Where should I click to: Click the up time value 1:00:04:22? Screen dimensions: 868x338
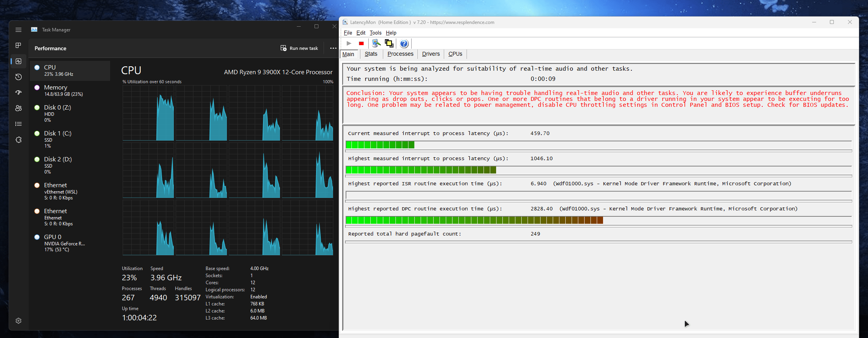click(139, 318)
